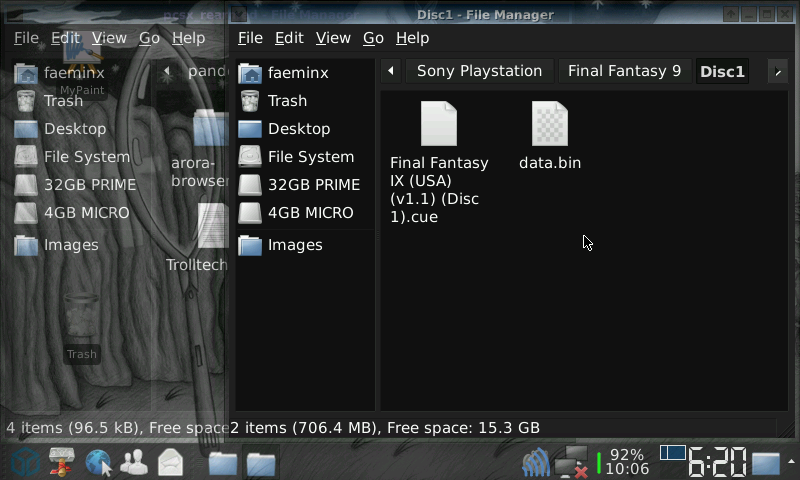Viewport: 800px width, 480px height.
Task: Go to faeminx home in Disc1 sidebar
Action: click(x=297, y=72)
